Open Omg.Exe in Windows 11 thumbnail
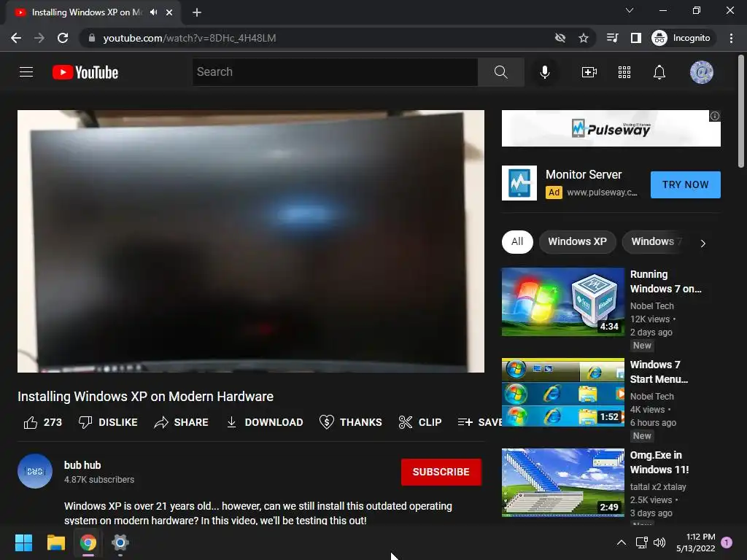Viewport: 747px width, 560px height. 562,483
